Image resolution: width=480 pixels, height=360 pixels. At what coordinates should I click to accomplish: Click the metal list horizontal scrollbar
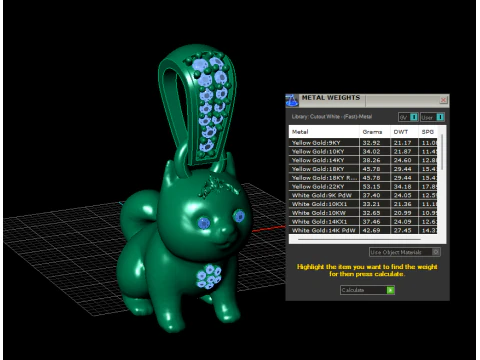[359, 239]
